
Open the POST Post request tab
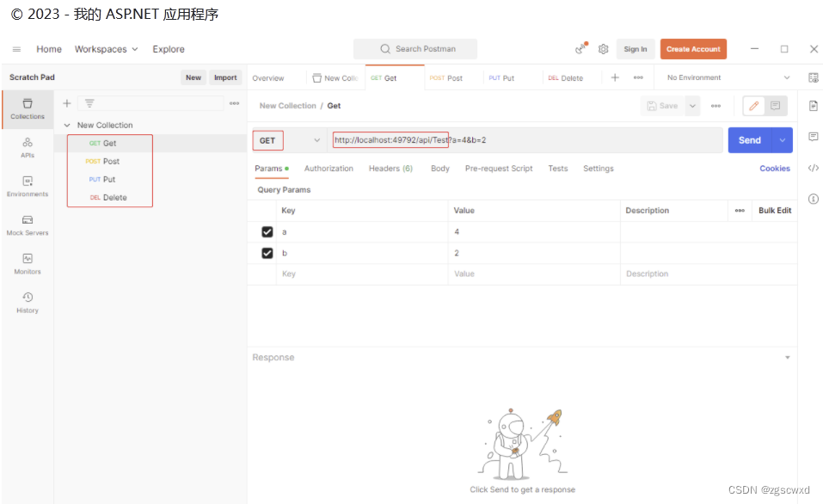446,78
